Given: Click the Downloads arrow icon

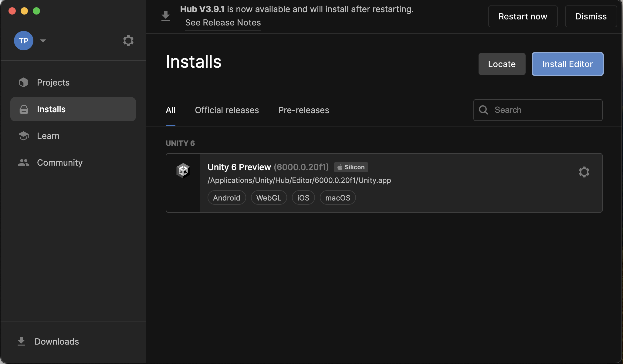Looking at the screenshot, I should [21, 342].
